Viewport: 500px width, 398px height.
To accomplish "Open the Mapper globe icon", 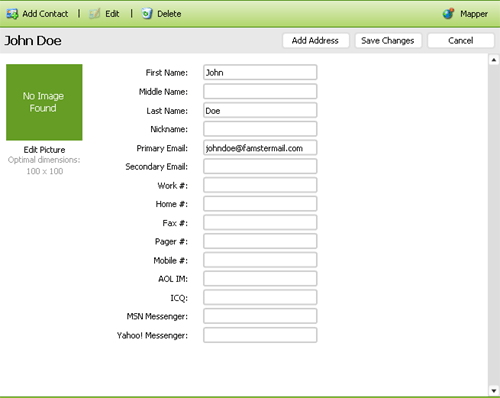I will coord(449,14).
